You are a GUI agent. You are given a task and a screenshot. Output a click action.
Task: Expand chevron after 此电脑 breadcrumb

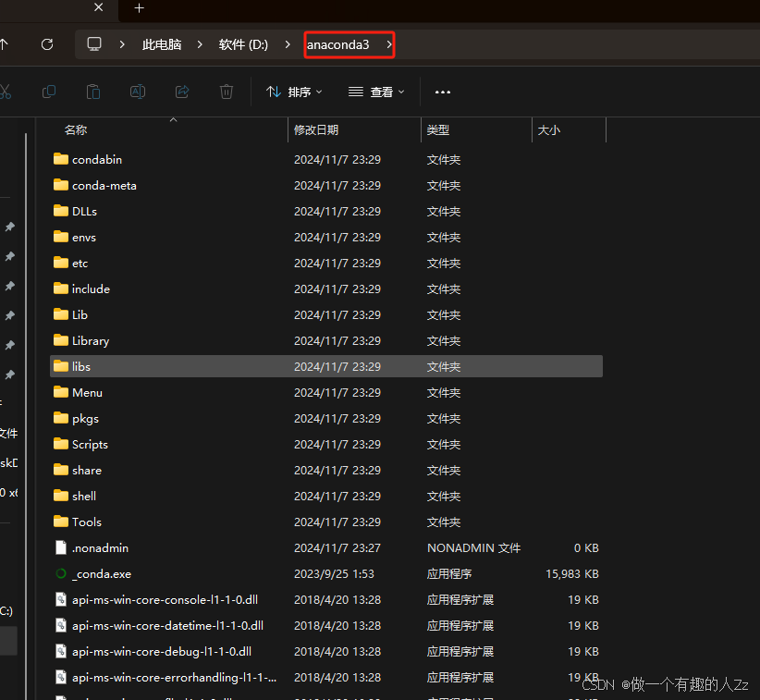[200, 44]
